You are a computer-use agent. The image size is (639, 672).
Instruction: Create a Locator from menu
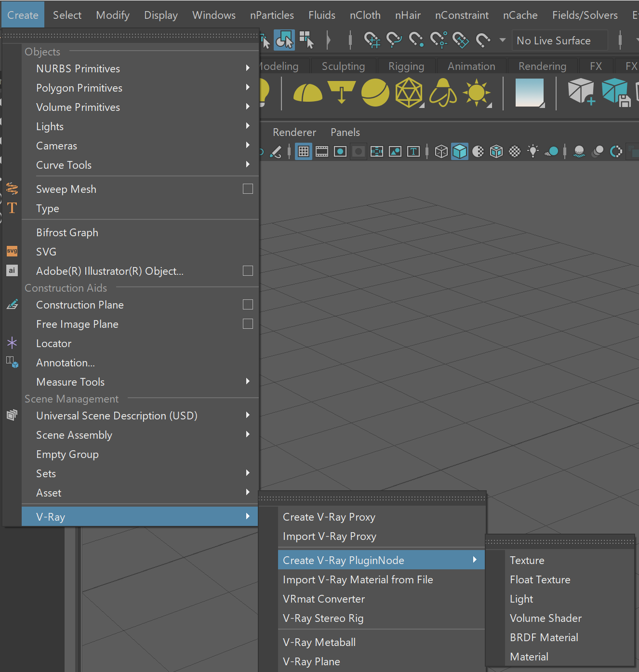140,343
